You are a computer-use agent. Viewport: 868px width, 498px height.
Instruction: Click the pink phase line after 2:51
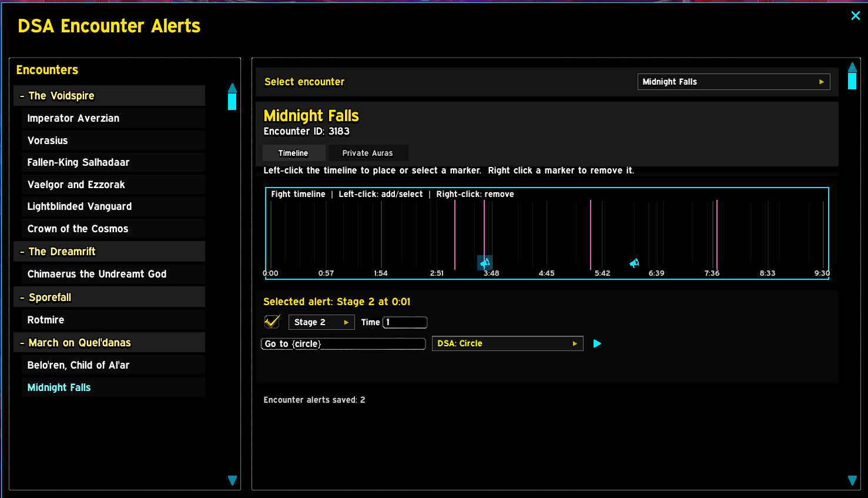click(455, 235)
